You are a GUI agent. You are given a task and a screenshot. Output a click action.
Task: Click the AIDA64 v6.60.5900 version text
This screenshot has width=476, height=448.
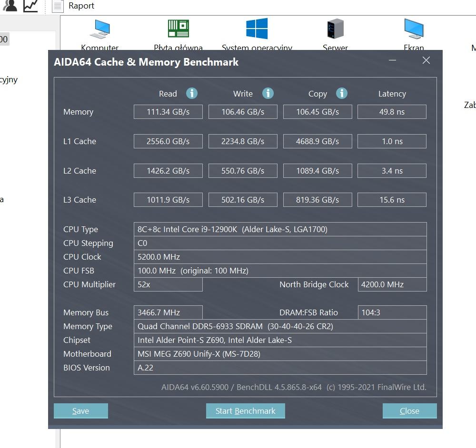click(x=294, y=387)
